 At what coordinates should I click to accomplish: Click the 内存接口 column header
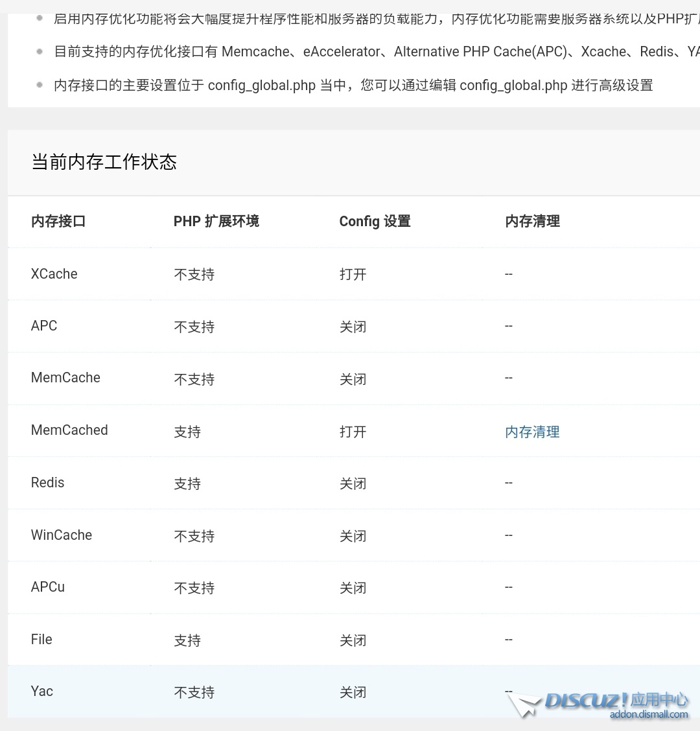click(58, 221)
